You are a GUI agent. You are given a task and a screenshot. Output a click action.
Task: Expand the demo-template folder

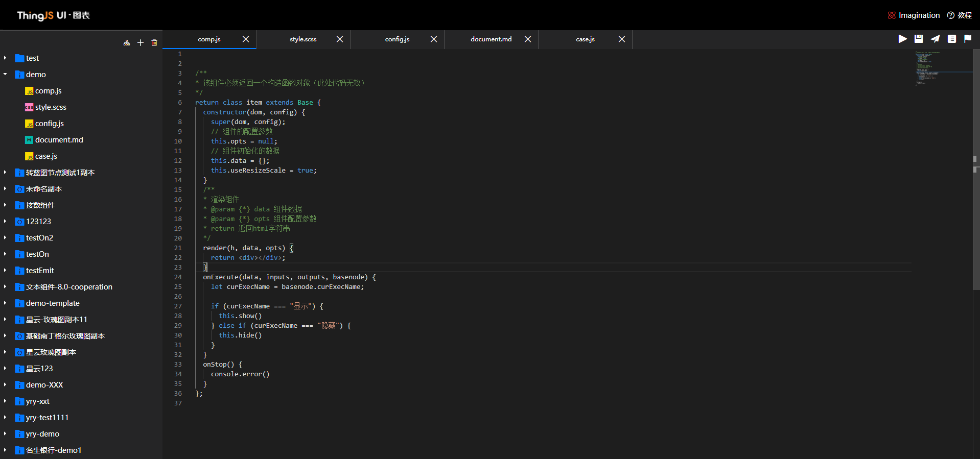[x=5, y=303]
